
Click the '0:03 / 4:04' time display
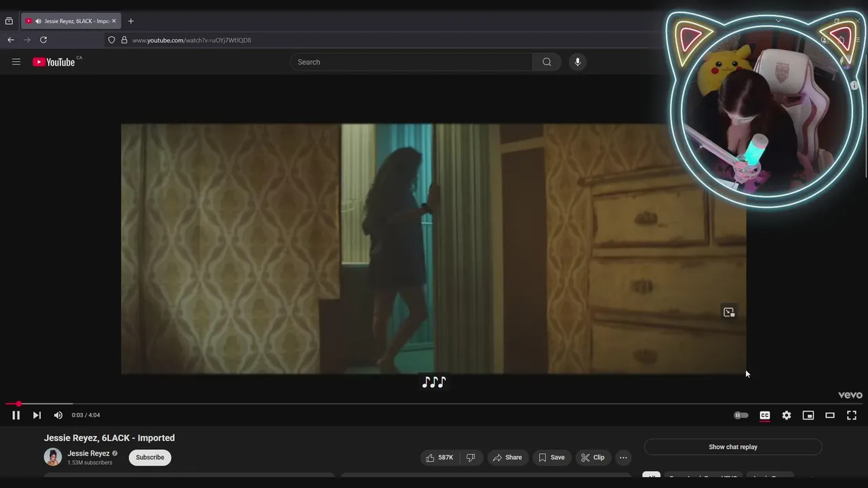pyautogui.click(x=85, y=415)
